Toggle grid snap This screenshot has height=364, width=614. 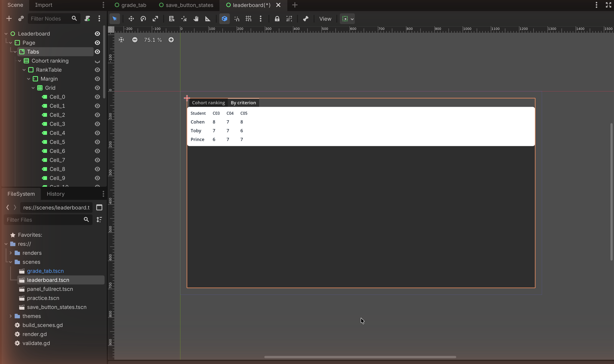248,19
